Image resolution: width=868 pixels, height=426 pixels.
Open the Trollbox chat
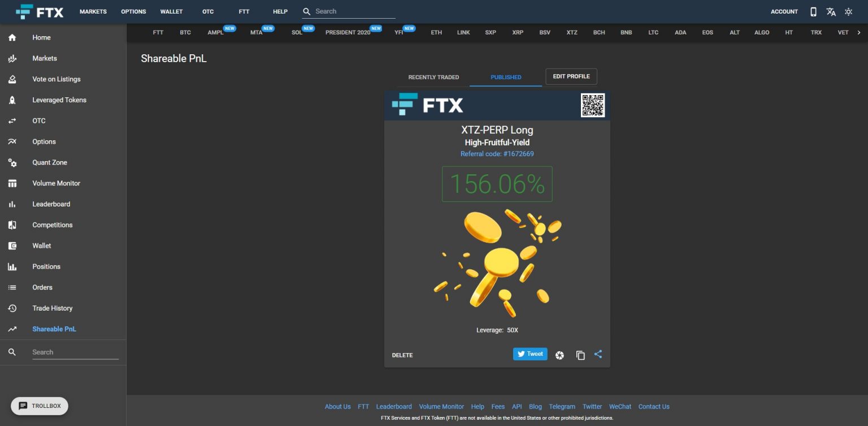coord(40,406)
